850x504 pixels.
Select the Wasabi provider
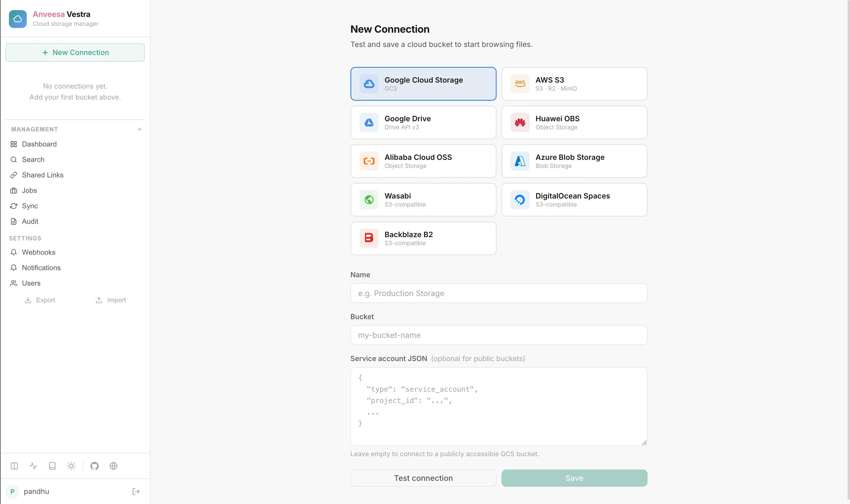[x=423, y=200]
